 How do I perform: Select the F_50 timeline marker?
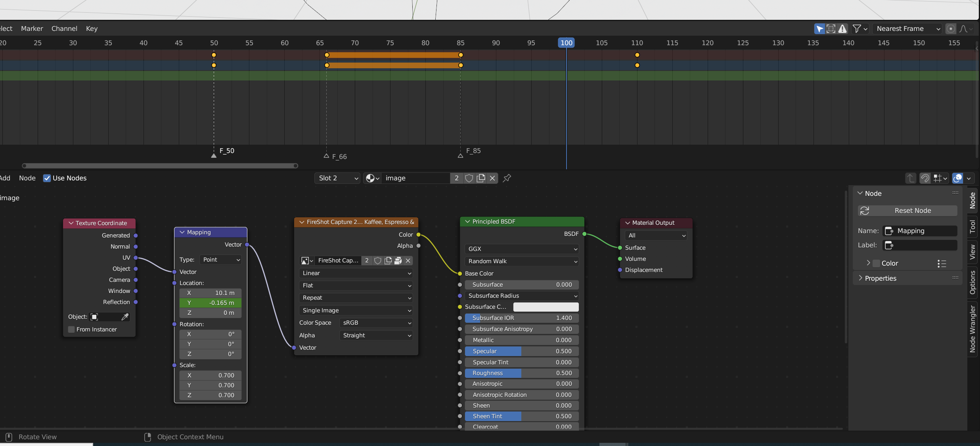click(x=214, y=155)
